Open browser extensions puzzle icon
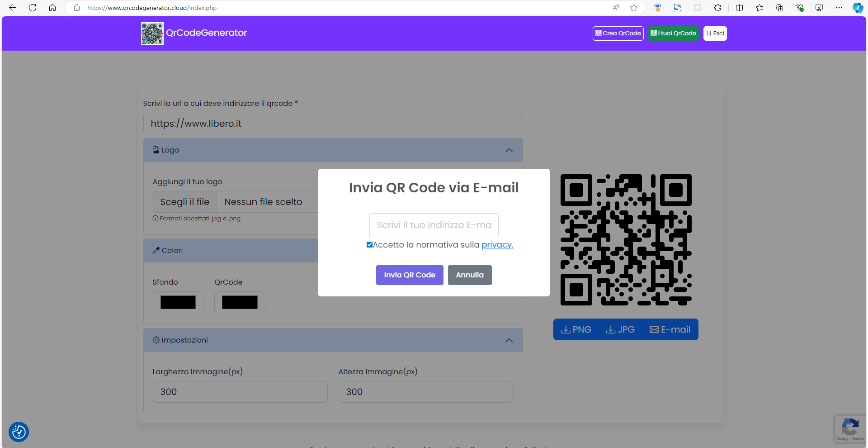This screenshot has height=448, width=868. pyautogui.click(x=717, y=8)
